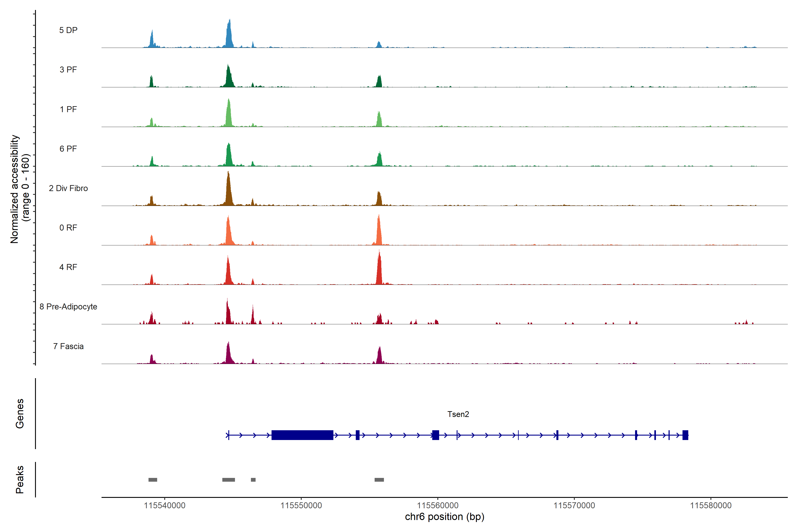This screenshot has width=798, height=532.
Task: Click the 8 Pre-Adipocyte label
Action: (68, 307)
